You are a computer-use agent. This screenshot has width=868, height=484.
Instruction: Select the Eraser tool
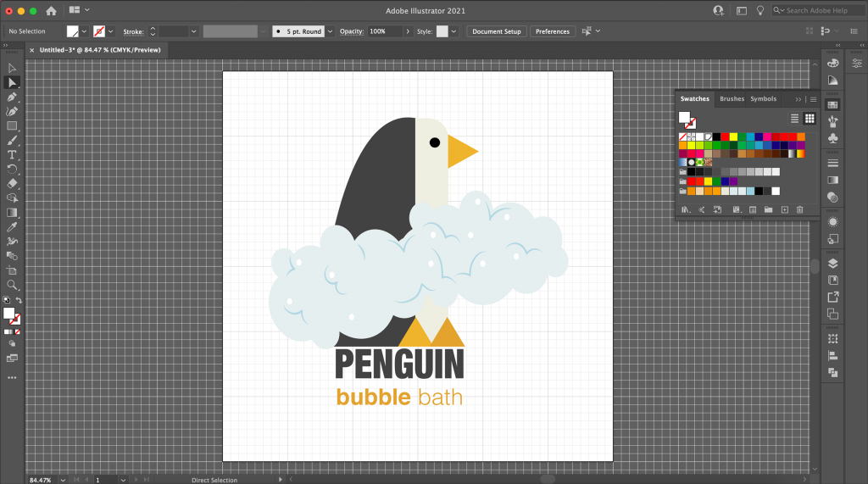[x=12, y=183]
